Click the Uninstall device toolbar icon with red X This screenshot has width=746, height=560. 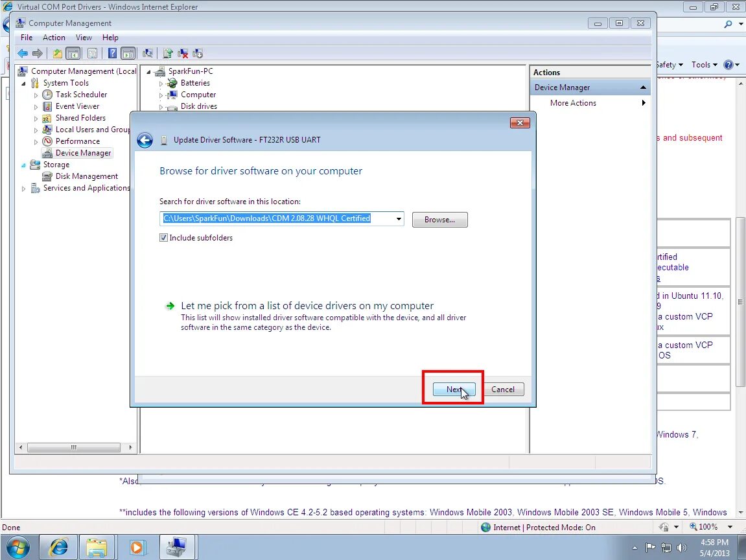coord(183,53)
